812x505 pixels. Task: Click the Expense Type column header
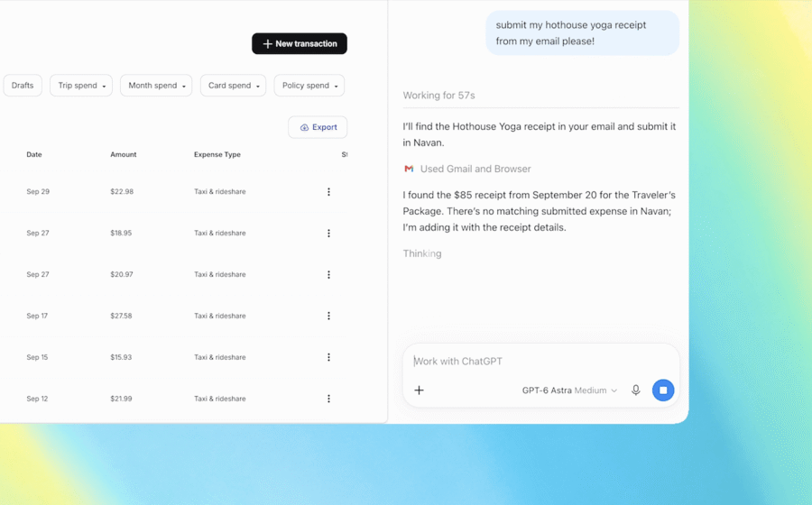coord(217,154)
